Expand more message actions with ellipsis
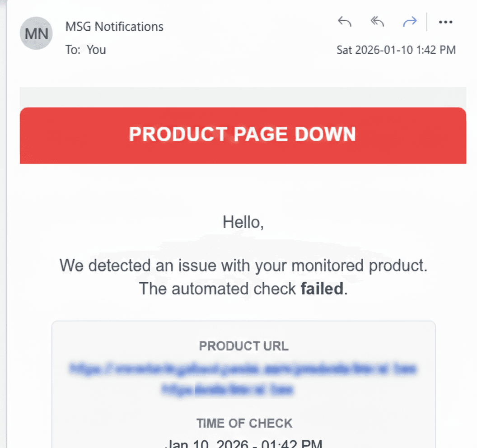Screen dimensions: 477x448 (x=445, y=22)
